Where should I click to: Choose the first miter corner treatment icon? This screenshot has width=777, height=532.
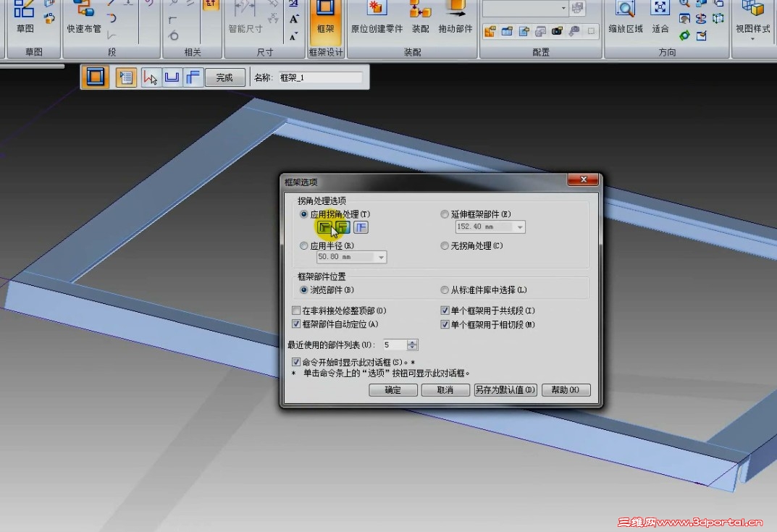tap(324, 227)
